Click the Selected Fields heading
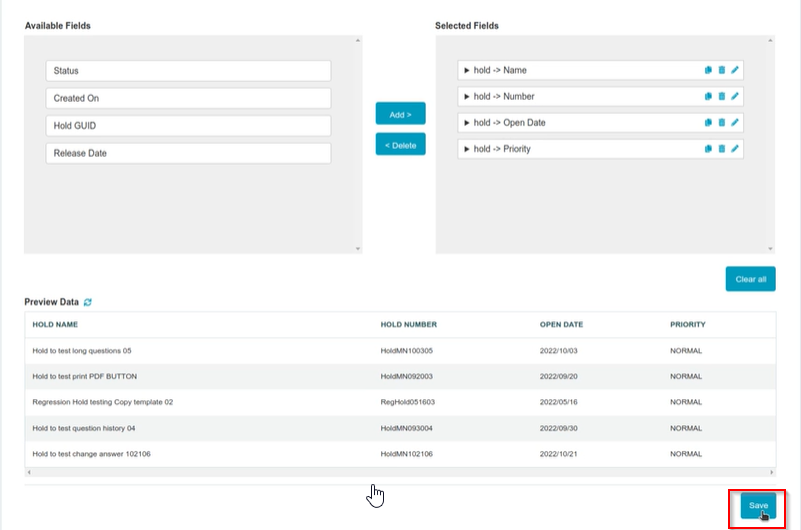This screenshot has height=530, width=801. pyautogui.click(x=467, y=26)
